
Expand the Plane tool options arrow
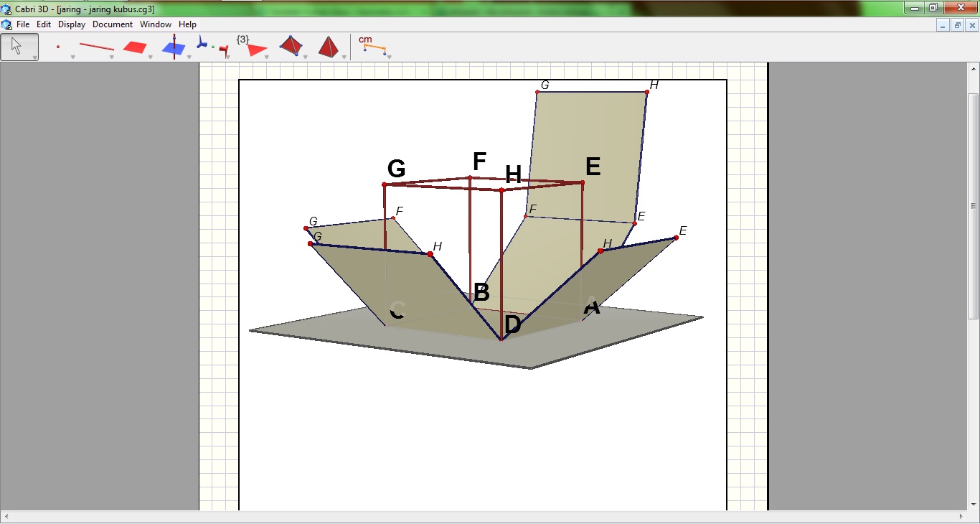(x=149, y=56)
